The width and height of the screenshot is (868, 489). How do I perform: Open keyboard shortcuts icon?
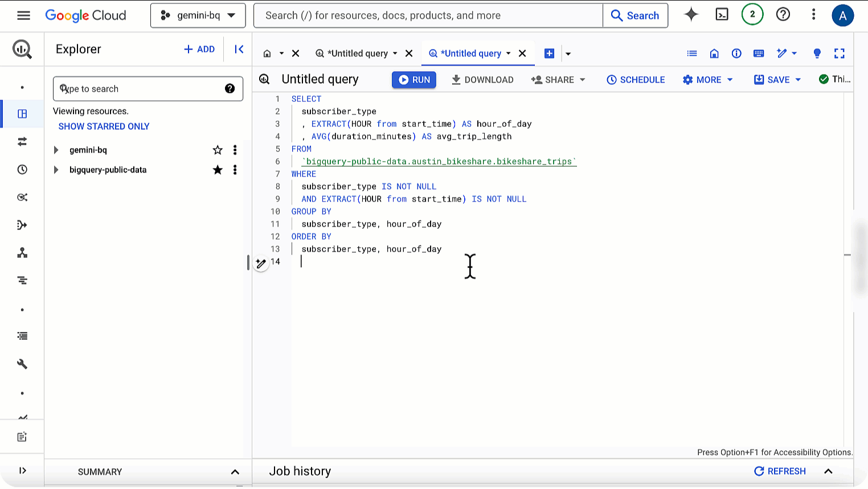point(759,54)
